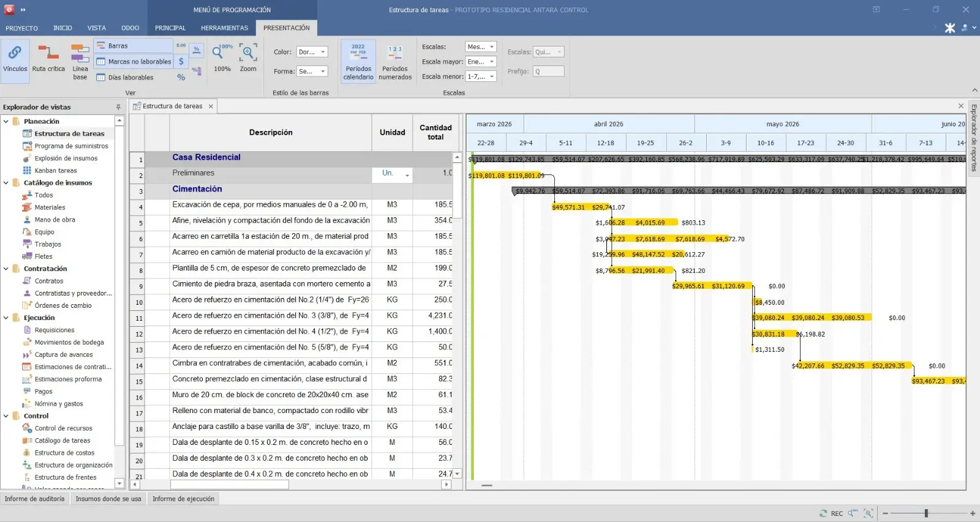Image resolution: width=980 pixels, height=522 pixels.
Task: Open the bar Color dropdown
Action: (312, 52)
